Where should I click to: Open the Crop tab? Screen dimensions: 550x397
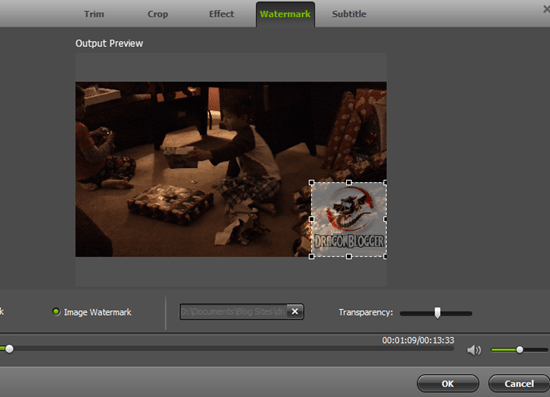pos(157,14)
